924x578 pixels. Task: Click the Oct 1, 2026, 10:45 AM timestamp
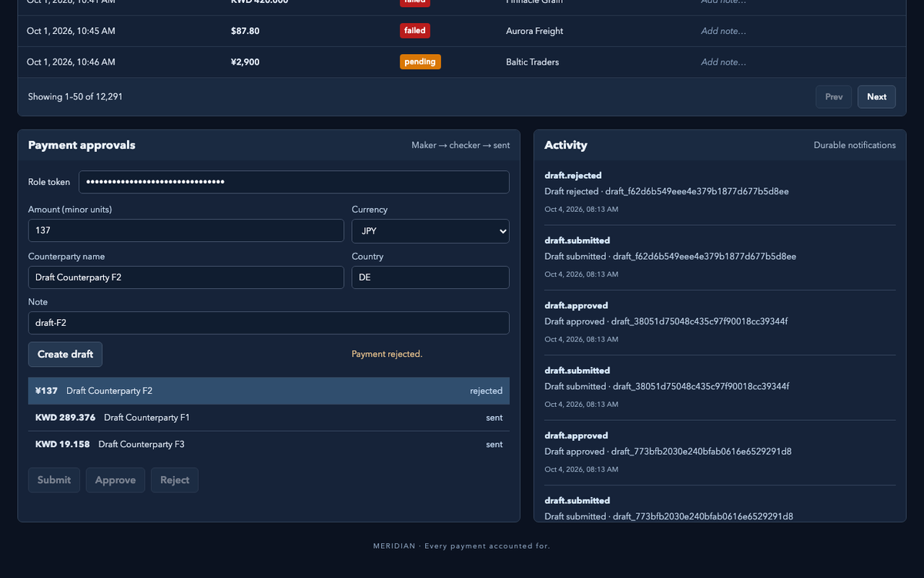pyautogui.click(x=71, y=31)
